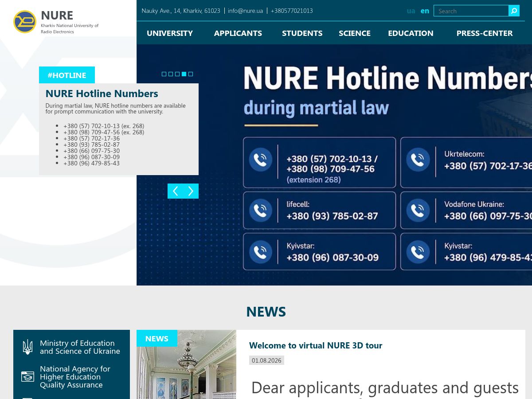
Task: Switch language to ua
Action: click(411, 11)
